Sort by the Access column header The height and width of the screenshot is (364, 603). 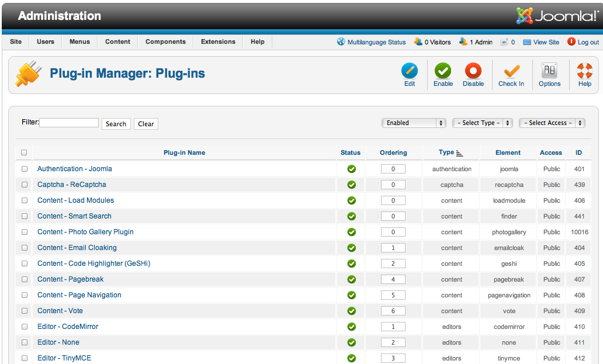pyautogui.click(x=550, y=152)
